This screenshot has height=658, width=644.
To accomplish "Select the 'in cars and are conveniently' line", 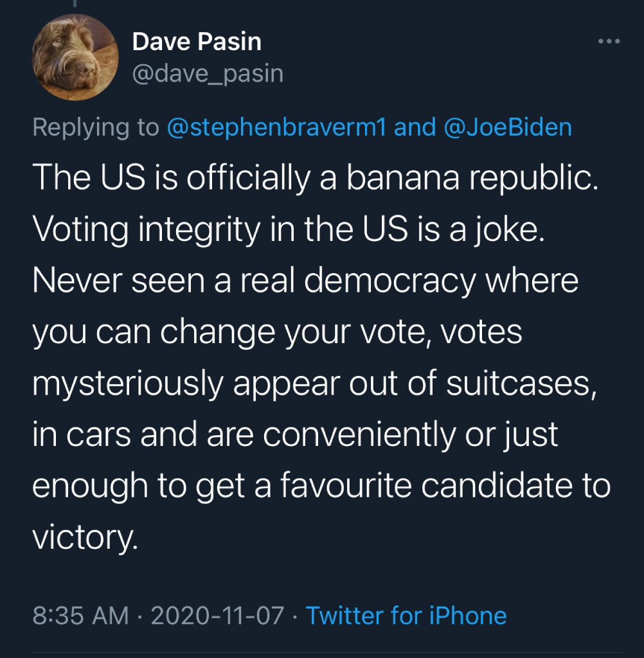I will click(x=295, y=434).
